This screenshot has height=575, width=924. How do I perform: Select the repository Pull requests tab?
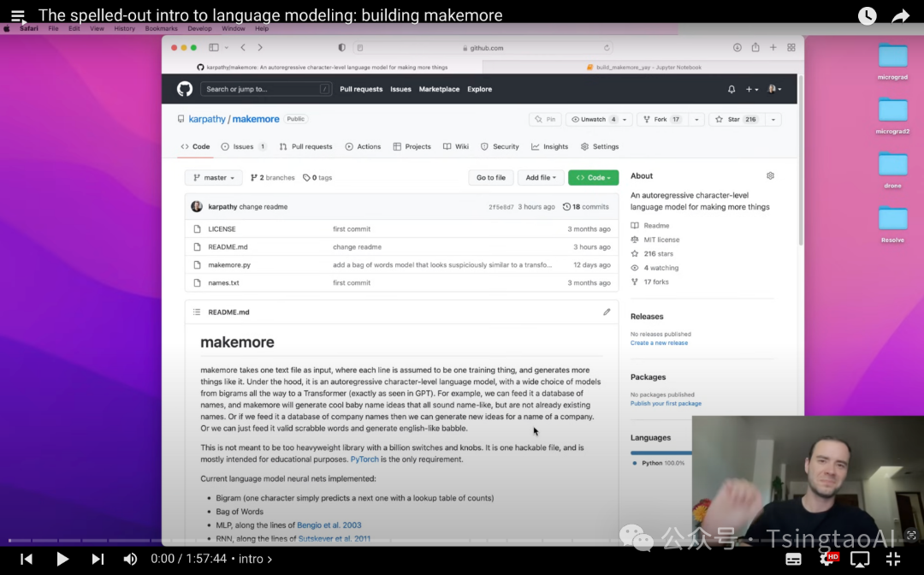[x=305, y=146]
